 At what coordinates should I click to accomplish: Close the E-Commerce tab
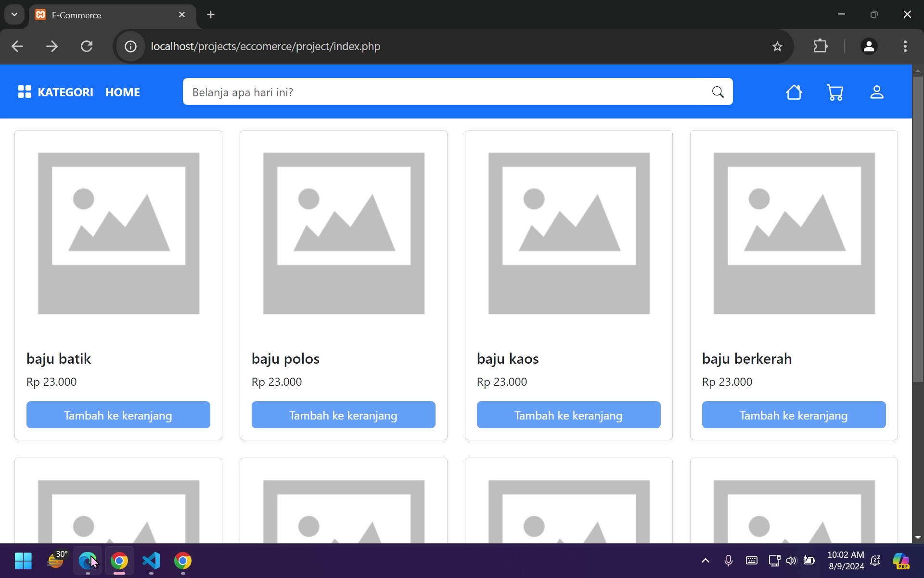(x=182, y=14)
